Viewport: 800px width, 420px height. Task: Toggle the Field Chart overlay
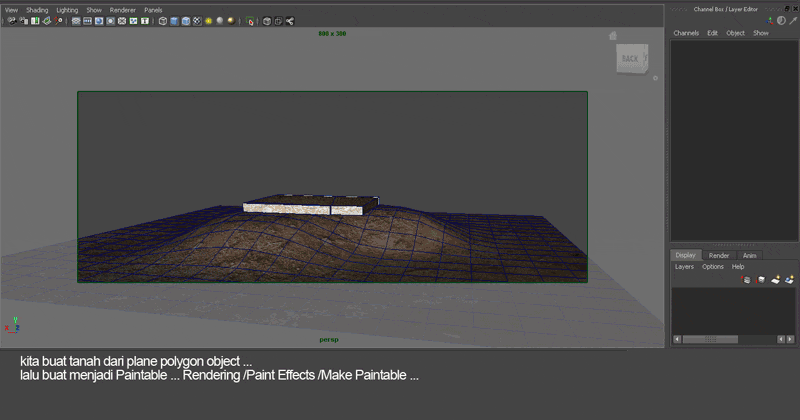point(122,21)
